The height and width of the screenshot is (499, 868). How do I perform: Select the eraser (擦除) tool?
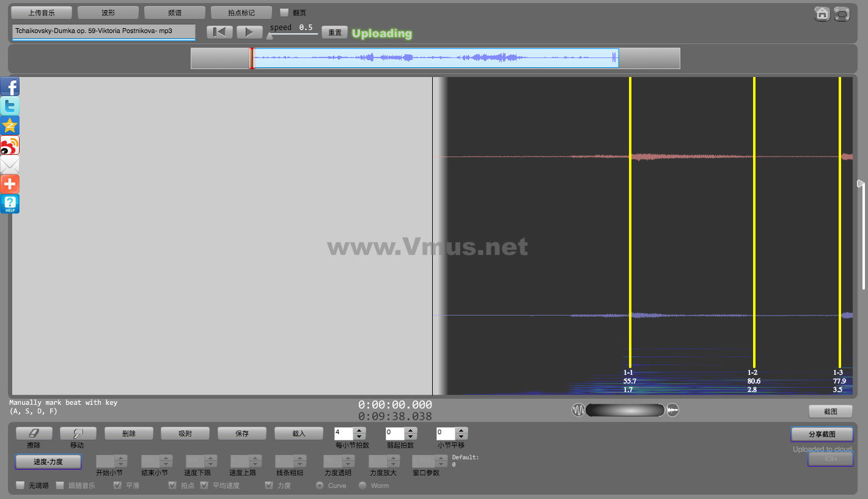click(x=34, y=434)
